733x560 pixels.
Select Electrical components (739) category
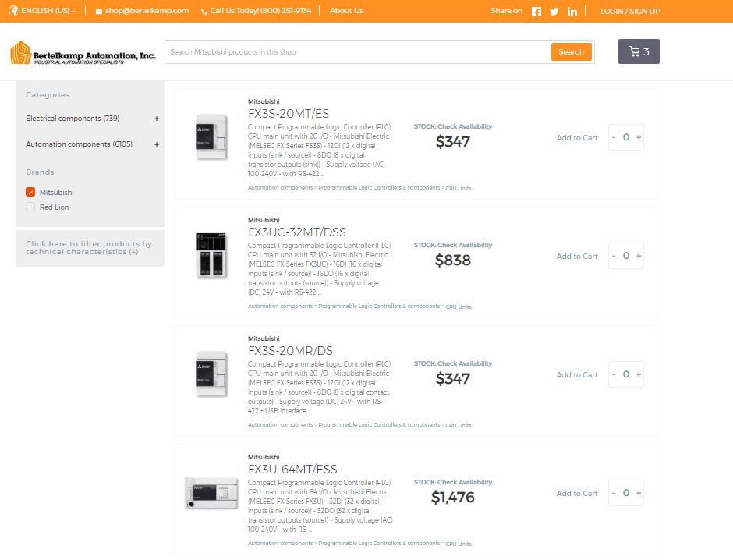coord(73,119)
